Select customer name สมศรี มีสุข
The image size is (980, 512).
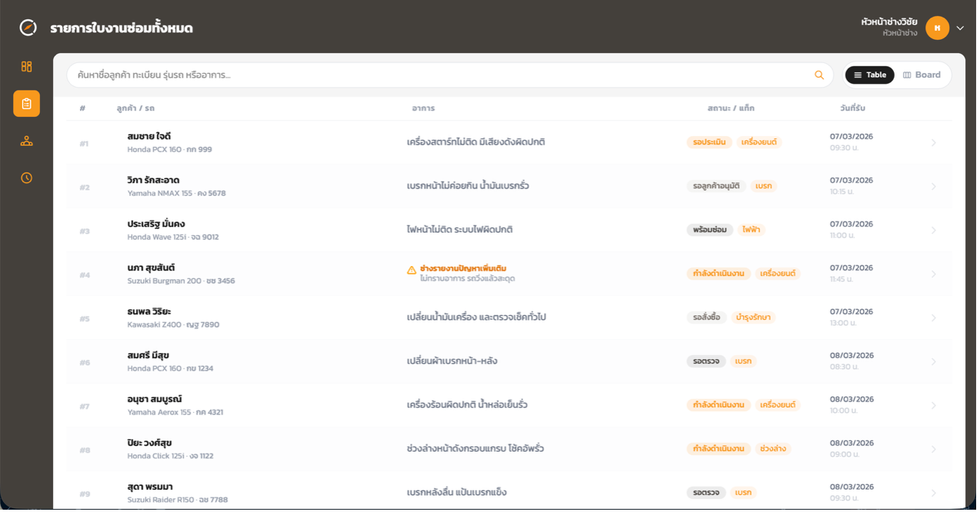148,356
